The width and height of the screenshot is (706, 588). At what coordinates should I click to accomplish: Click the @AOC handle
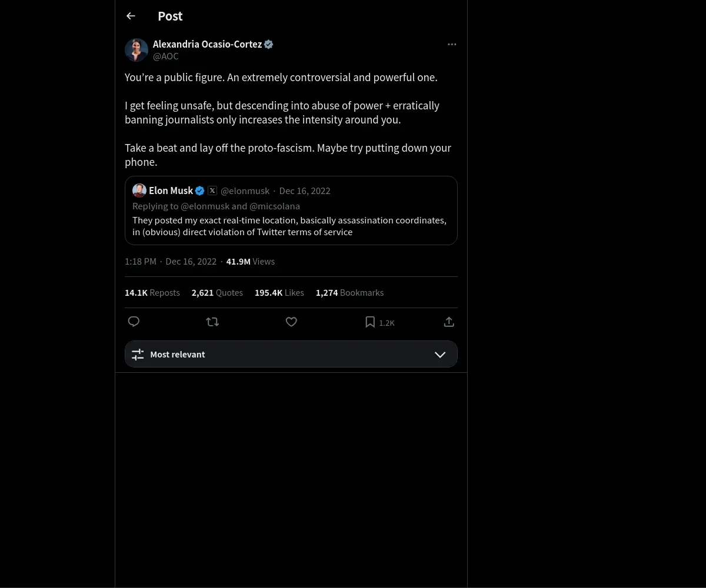[166, 56]
